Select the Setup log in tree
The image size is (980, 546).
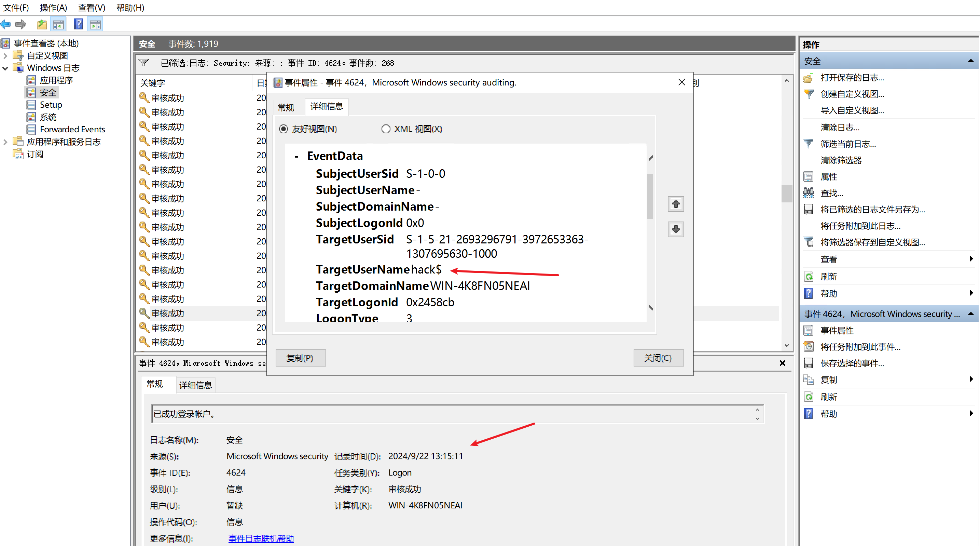click(51, 105)
